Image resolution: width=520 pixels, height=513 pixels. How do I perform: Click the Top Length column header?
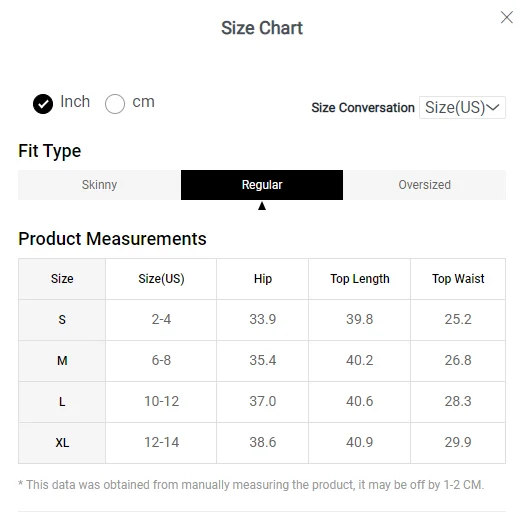[360, 279]
